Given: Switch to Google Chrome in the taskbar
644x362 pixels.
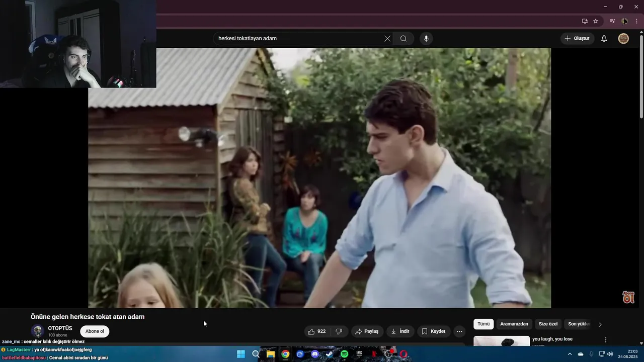Looking at the screenshot, I should click(285, 354).
